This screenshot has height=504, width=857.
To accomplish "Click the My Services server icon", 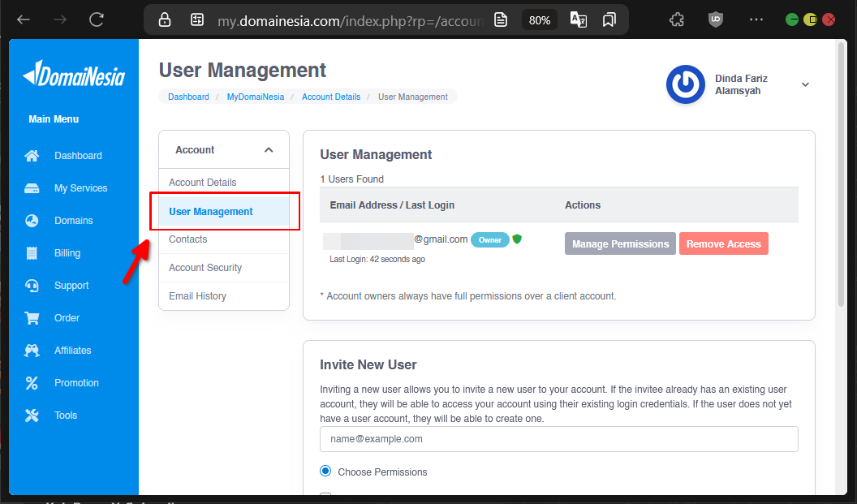I will click(x=32, y=188).
